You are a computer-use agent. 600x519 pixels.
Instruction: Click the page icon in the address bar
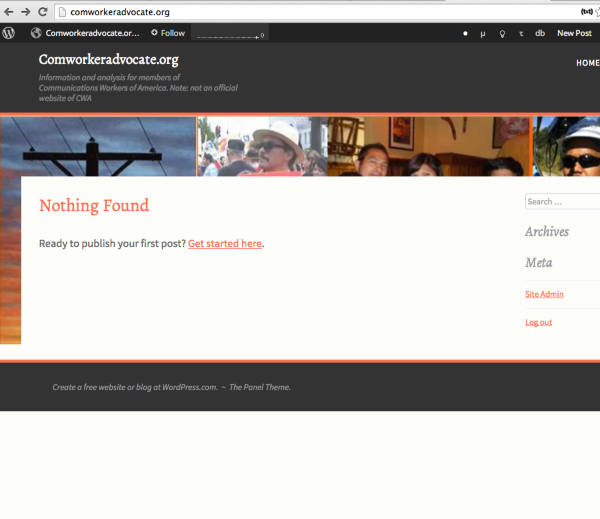(62, 12)
